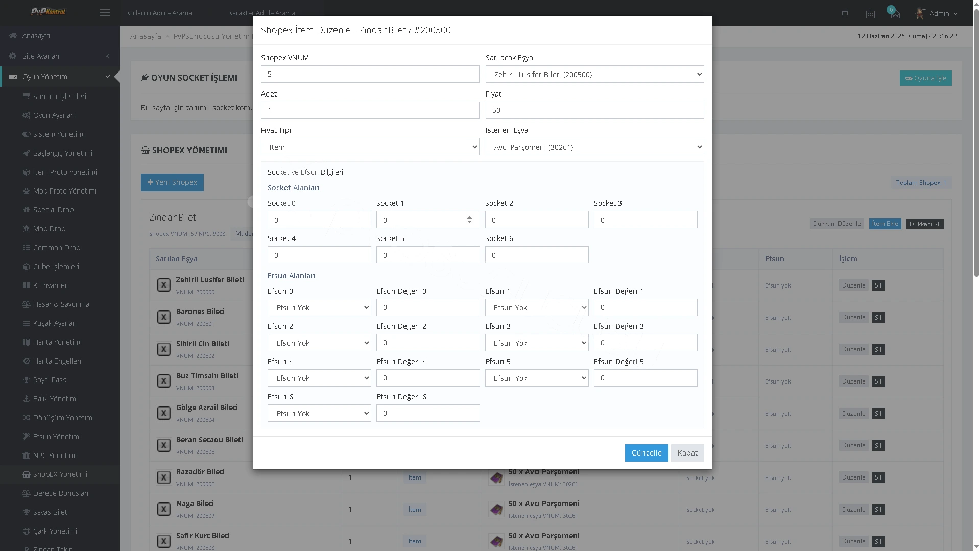Screen dimensions: 980x551
Task: Open Efsun Yönetimi in sidebar
Action: click(x=57, y=437)
